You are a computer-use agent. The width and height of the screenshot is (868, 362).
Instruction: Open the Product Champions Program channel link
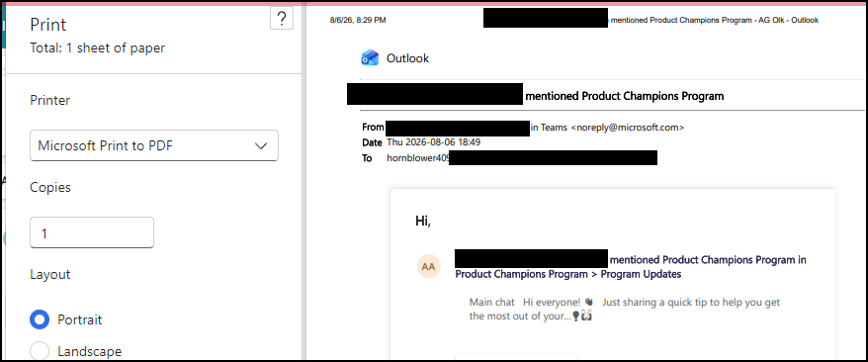(x=568, y=274)
